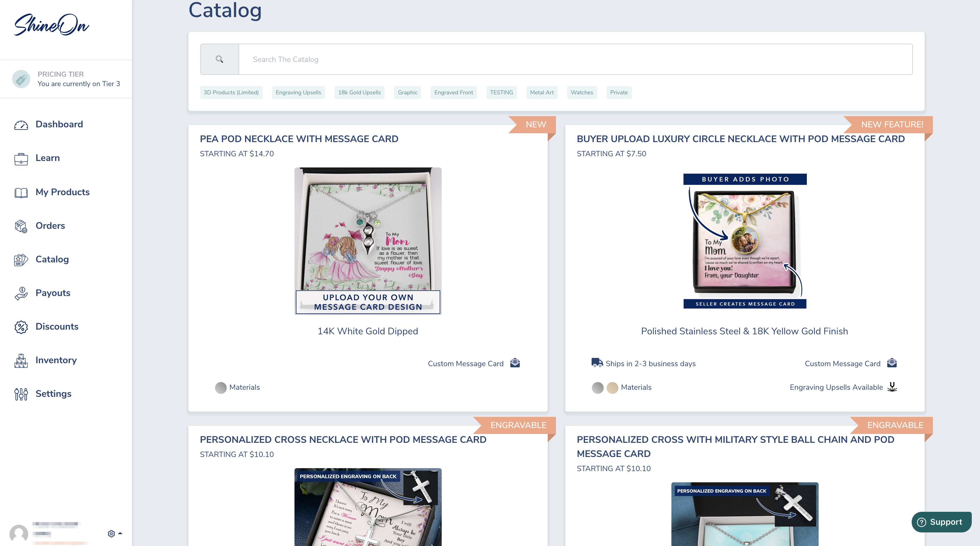
Task: Open the Learn briefcase icon
Action: coord(21,158)
